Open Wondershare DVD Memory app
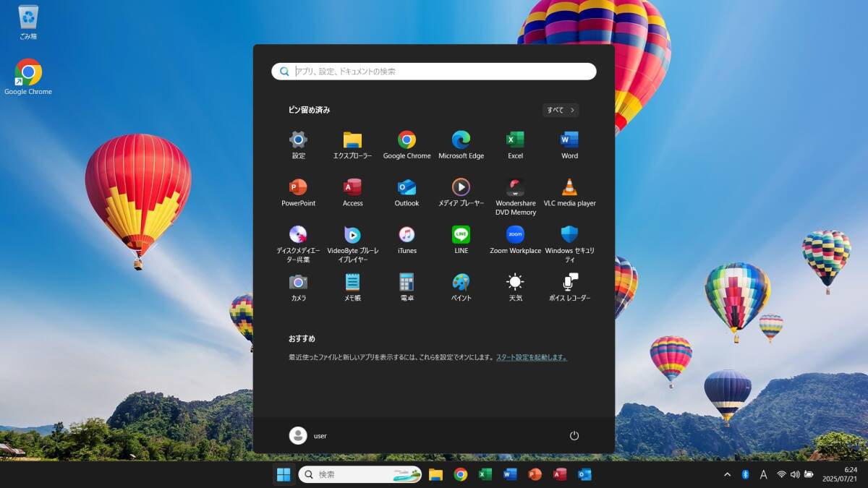The height and width of the screenshot is (488, 868). (x=515, y=197)
